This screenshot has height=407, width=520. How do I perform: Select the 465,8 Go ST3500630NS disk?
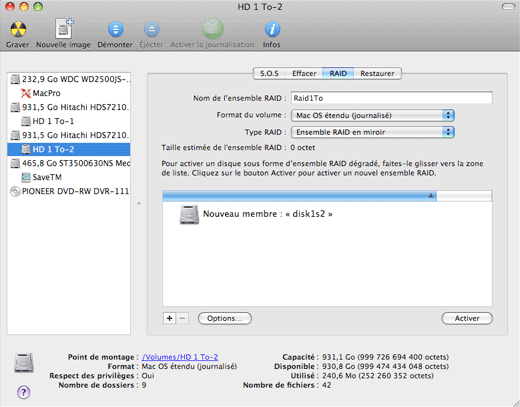pyautogui.click(x=69, y=163)
